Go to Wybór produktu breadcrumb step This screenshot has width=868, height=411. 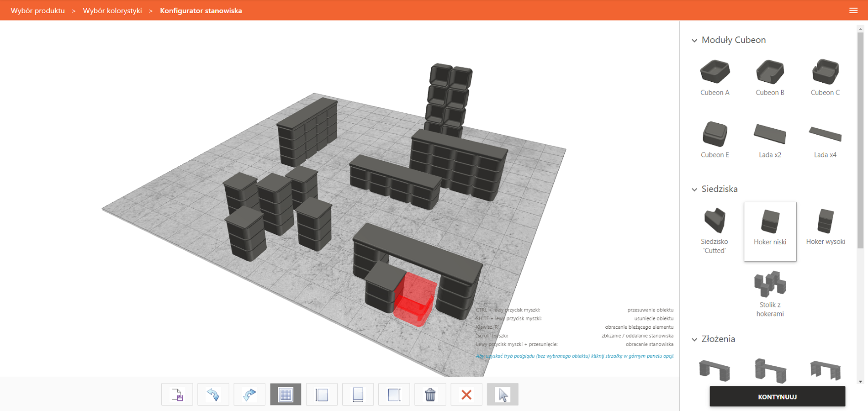coord(38,11)
